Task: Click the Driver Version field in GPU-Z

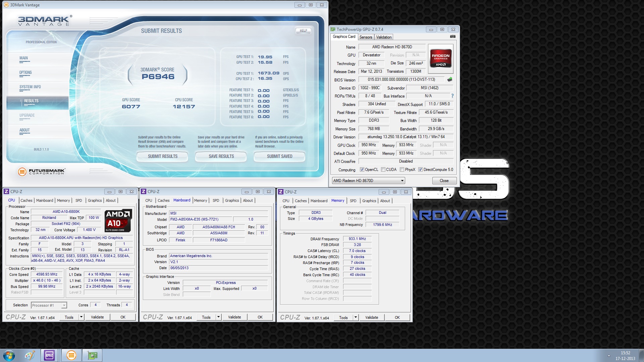Action: pyautogui.click(x=406, y=137)
